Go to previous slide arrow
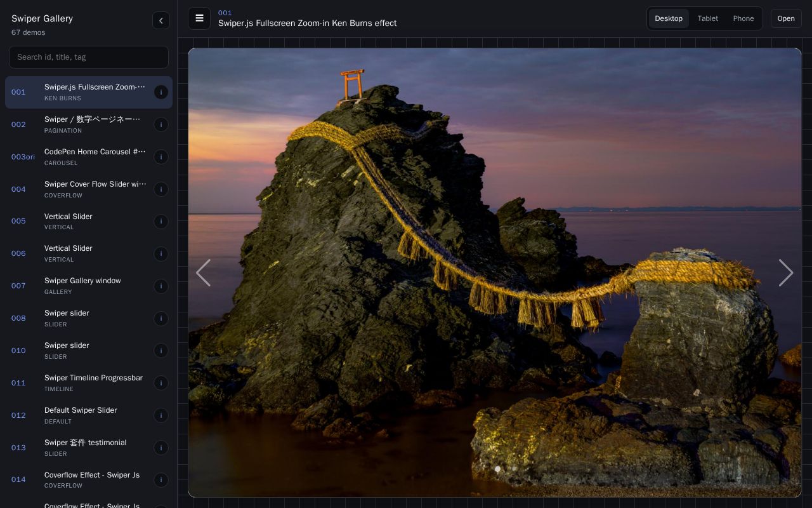This screenshot has height=508, width=812. tap(203, 272)
